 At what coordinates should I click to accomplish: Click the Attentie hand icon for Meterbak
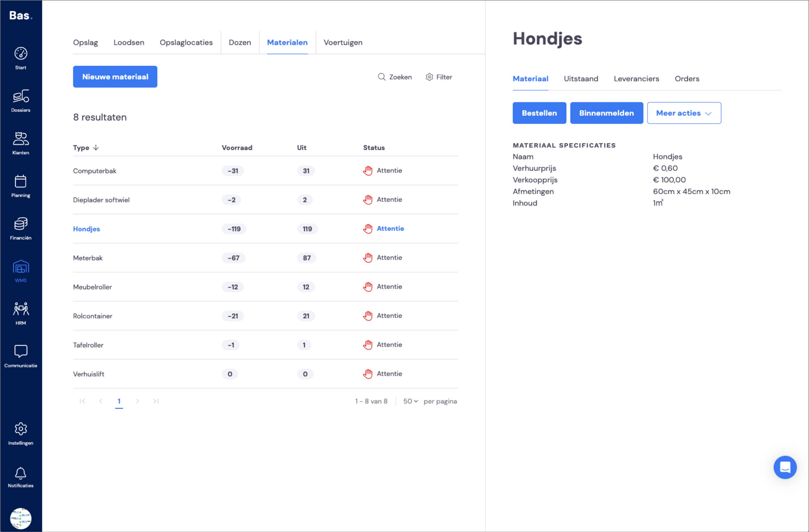[368, 257]
